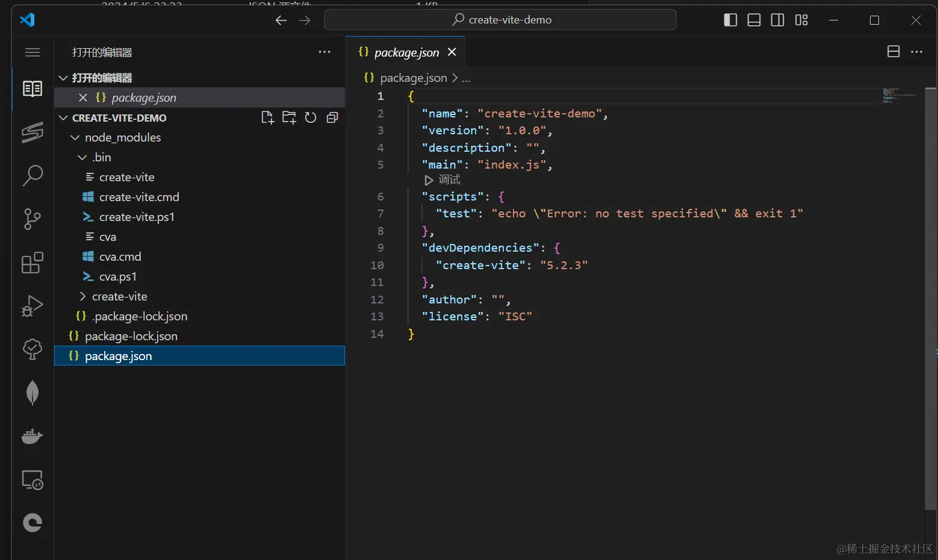The height and width of the screenshot is (560, 938).
Task: Open the Extensions view
Action: [33, 263]
